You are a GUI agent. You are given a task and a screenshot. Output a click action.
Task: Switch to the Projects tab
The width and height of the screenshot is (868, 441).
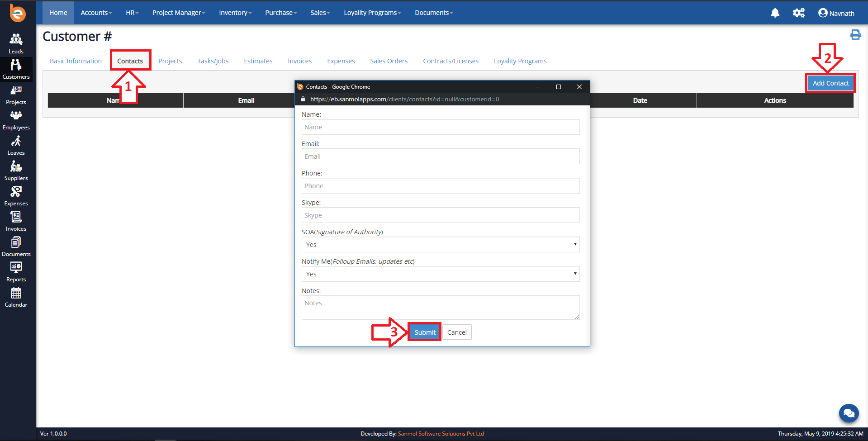click(x=170, y=61)
